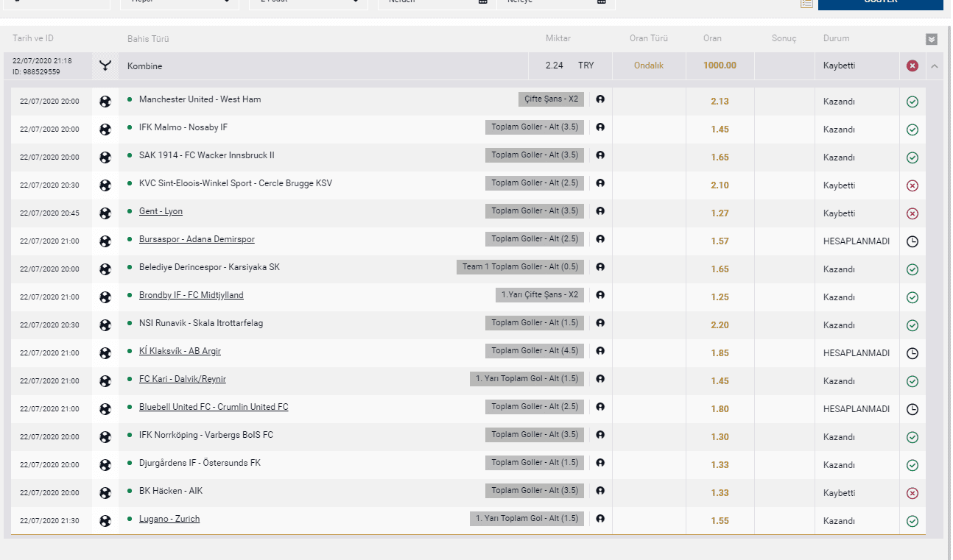
Task: Click pending clock icon for Bursaspor row
Action: [912, 241]
